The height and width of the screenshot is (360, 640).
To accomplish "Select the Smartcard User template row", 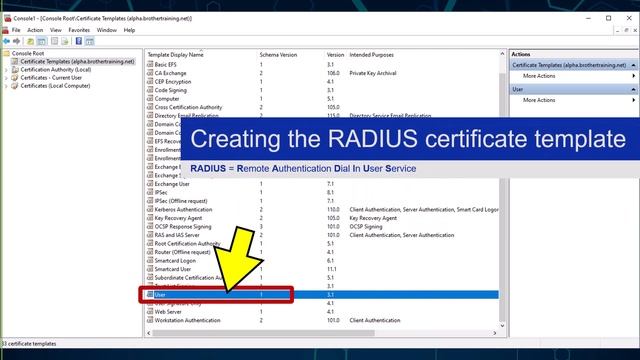I will 322,269.
